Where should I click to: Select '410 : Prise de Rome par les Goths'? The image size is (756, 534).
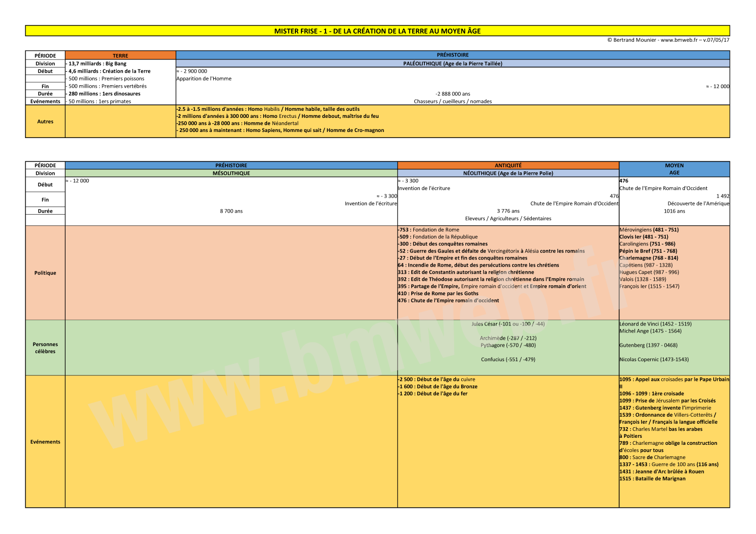438,293
